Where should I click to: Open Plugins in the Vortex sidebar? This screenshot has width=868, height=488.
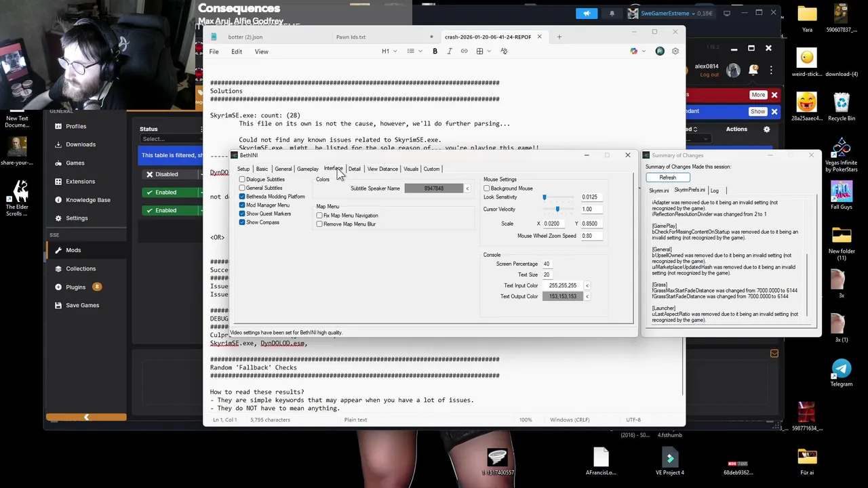click(75, 287)
